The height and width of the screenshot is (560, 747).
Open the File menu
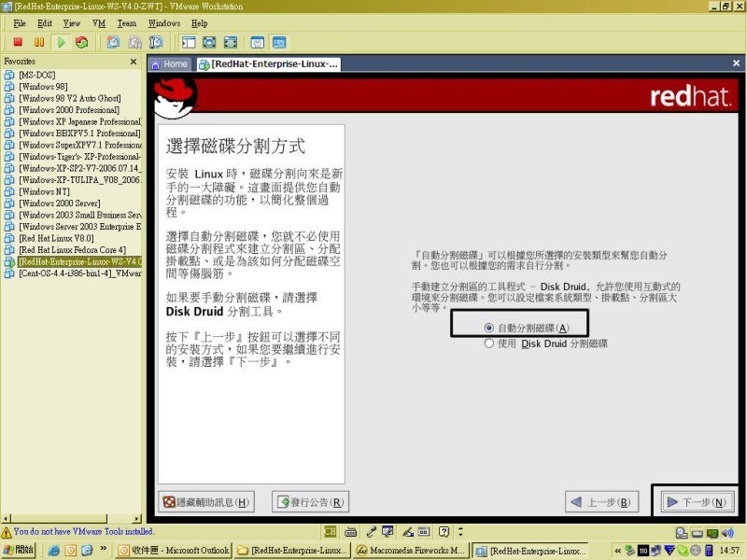[x=20, y=23]
